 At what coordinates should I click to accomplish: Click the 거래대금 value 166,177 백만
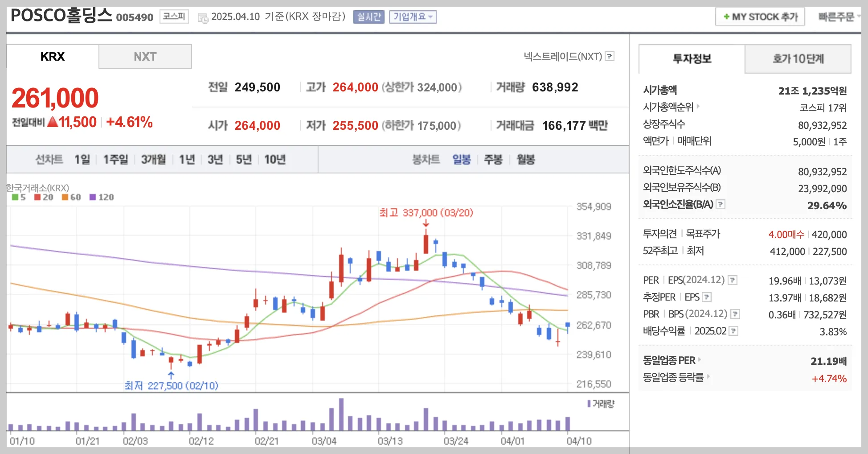coord(575,125)
